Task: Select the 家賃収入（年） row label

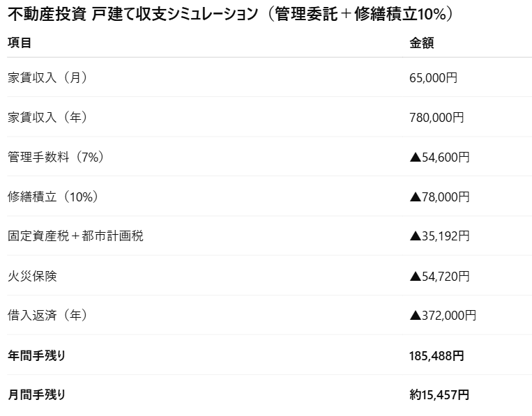Action: pyautogui.click(x=47, y=117)
